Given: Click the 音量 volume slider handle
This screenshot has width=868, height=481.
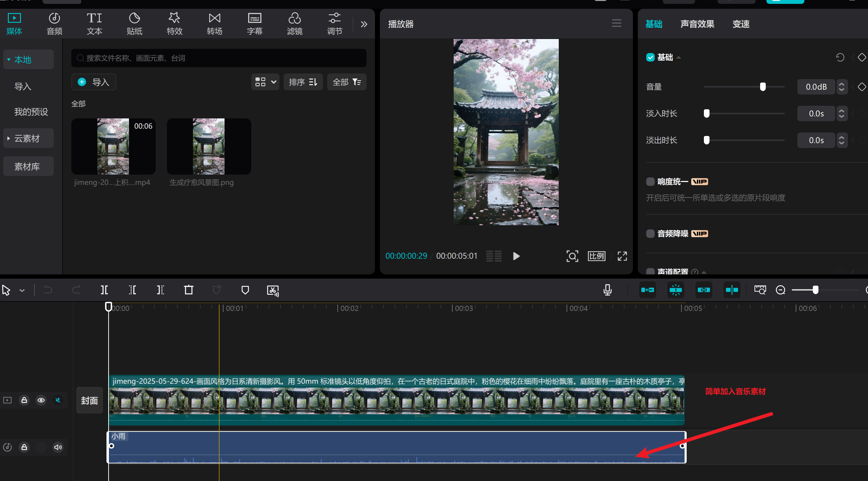Looking at the screenshot, I should tap(763, 87).
